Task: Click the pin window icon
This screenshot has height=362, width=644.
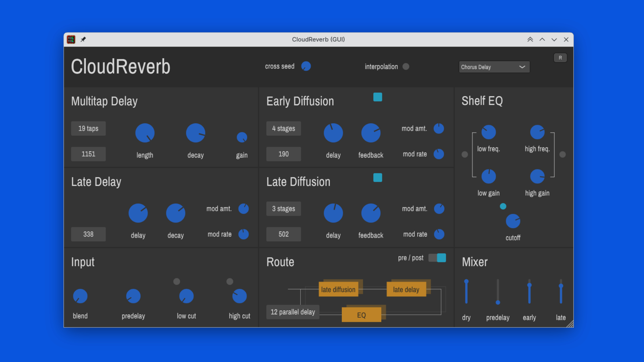Action: (x=83, y=39)
